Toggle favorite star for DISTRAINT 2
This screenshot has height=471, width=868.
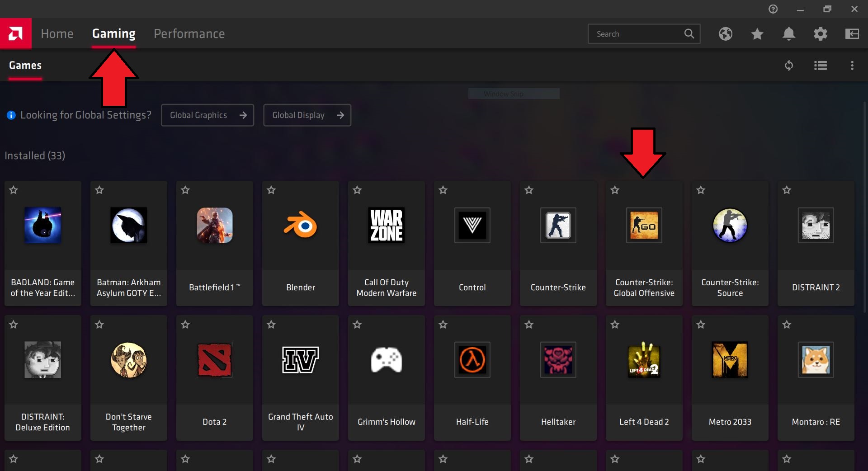(787, 190)
